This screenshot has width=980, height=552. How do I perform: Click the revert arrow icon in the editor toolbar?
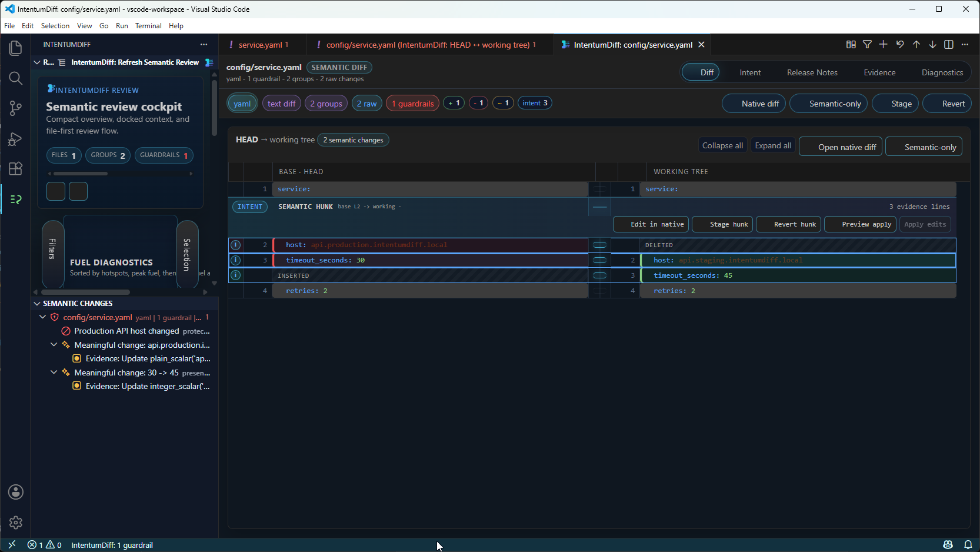899,45
